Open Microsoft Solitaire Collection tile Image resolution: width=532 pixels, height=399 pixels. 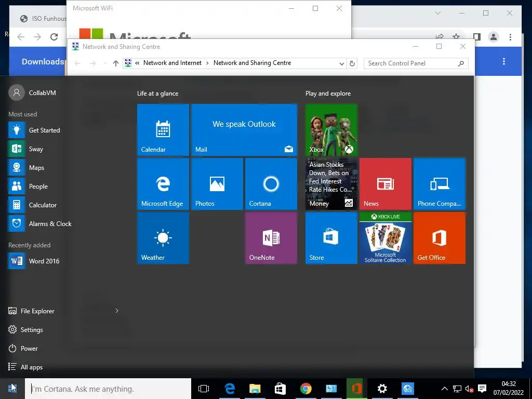click(x=385, y=238)
